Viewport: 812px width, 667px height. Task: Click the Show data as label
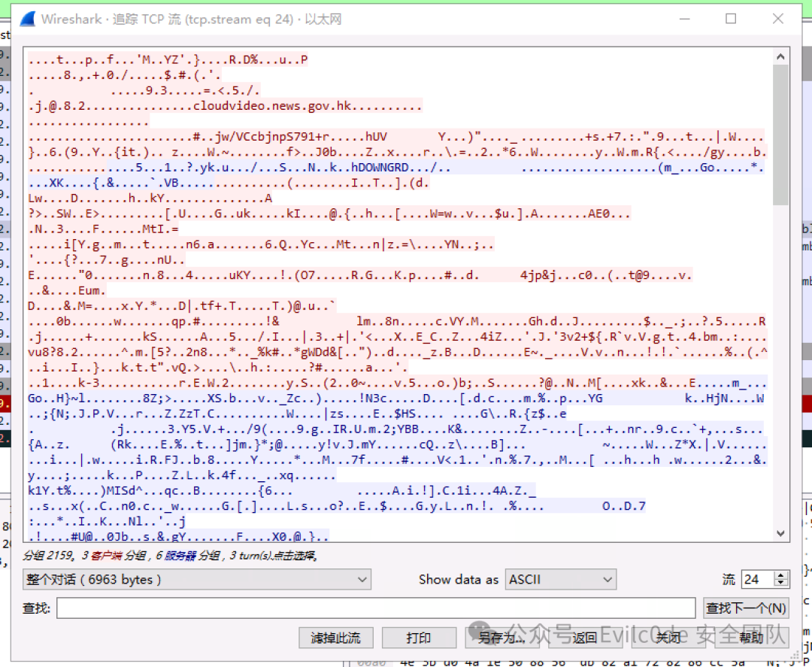pyautogui.click(x=459, y=580)
